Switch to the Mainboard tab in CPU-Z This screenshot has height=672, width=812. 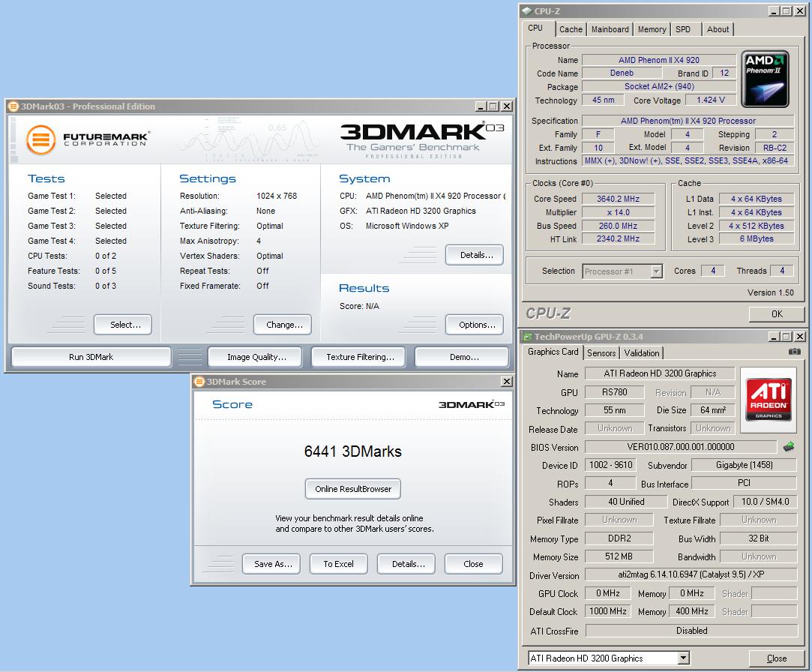tap(610, 29)
